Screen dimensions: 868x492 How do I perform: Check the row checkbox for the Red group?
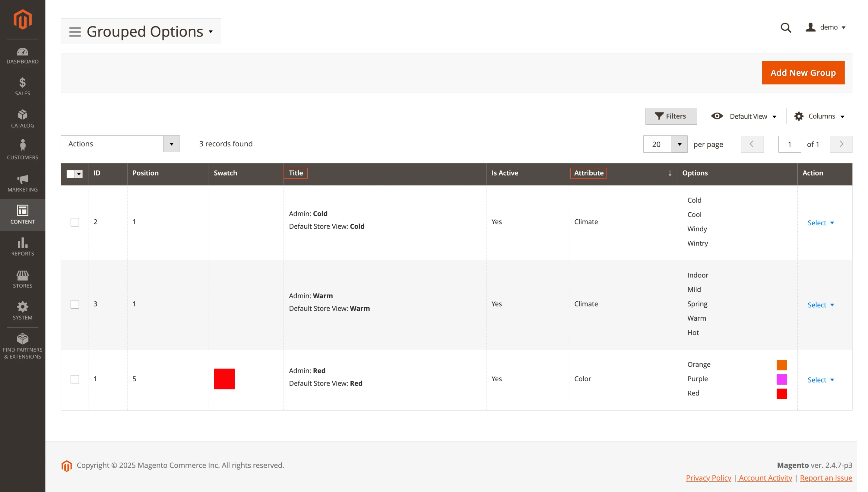(74, 379)
